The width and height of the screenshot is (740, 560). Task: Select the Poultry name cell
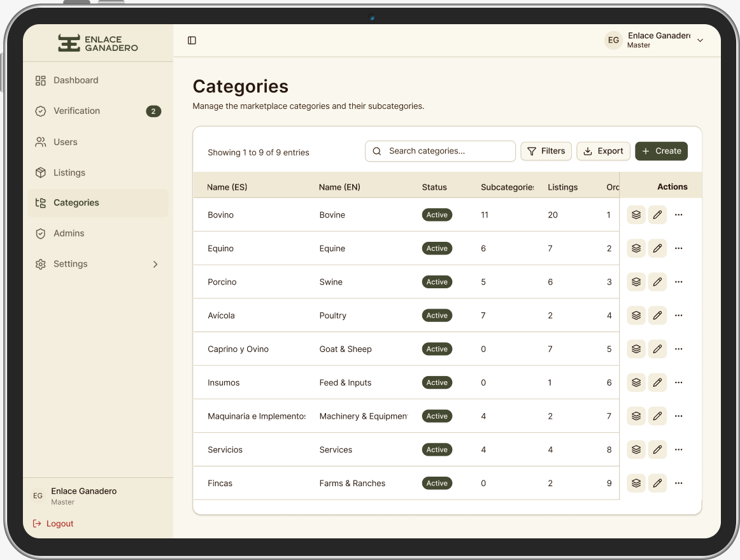[332, 316]
